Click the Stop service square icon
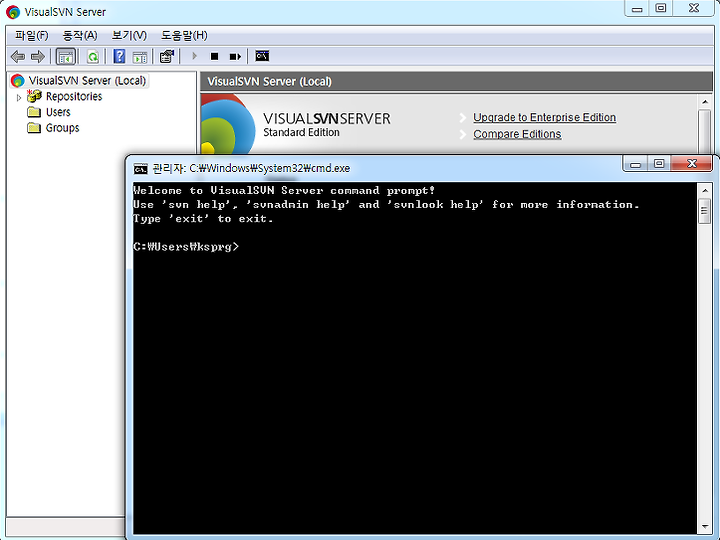Screen dimensions: 720x540 (214, 56)
